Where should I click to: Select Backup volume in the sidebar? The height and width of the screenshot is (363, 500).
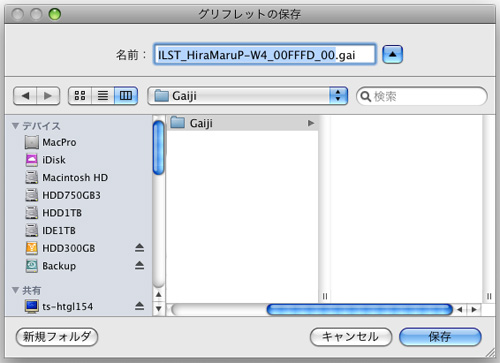tap(78, 266)
